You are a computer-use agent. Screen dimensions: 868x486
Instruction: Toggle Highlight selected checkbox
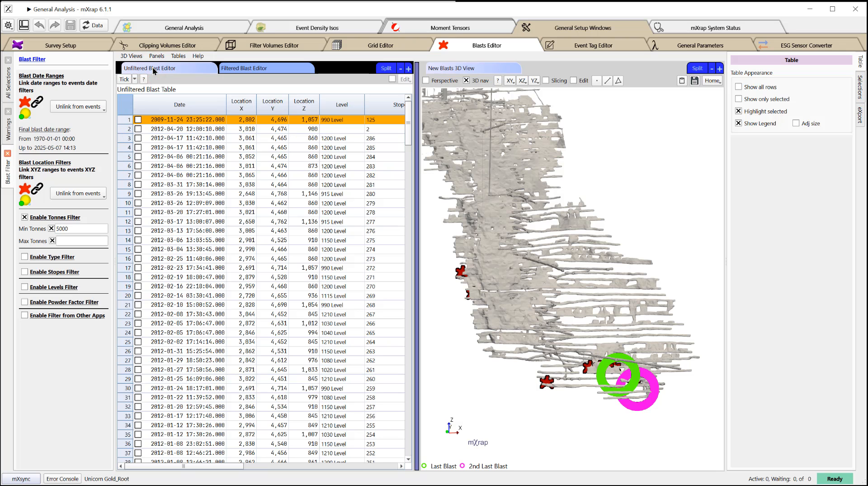[x=739, y=111]
